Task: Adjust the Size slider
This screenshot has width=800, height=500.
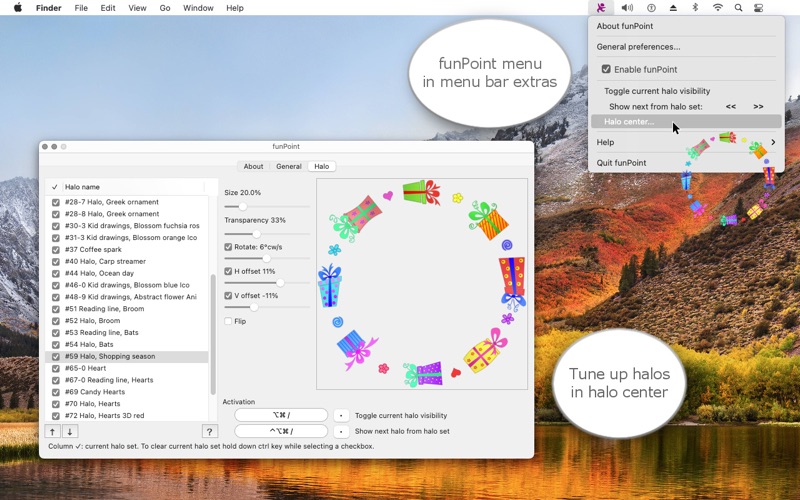Action: pos(243,207)
